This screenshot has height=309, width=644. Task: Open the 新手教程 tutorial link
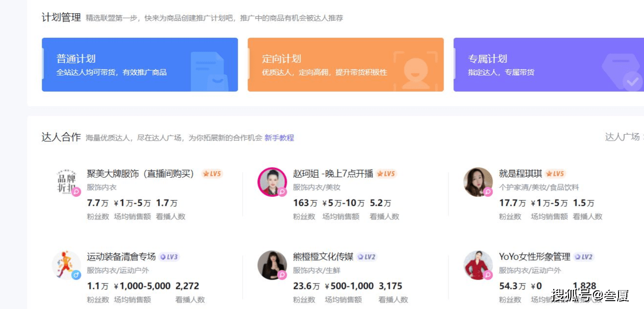(x=279, y=138)
